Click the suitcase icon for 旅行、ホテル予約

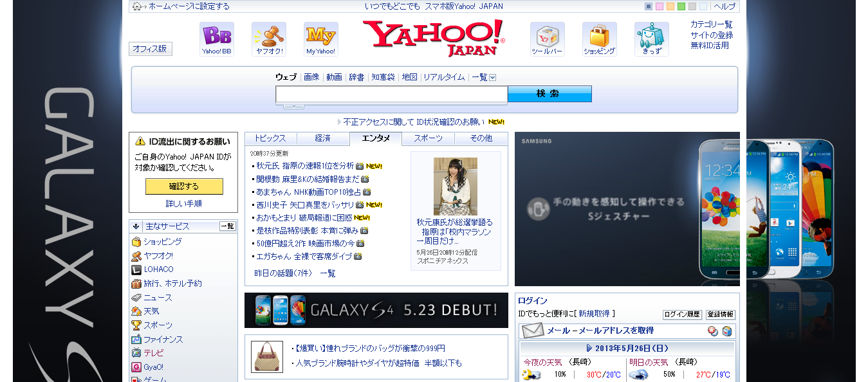point(136,284)
